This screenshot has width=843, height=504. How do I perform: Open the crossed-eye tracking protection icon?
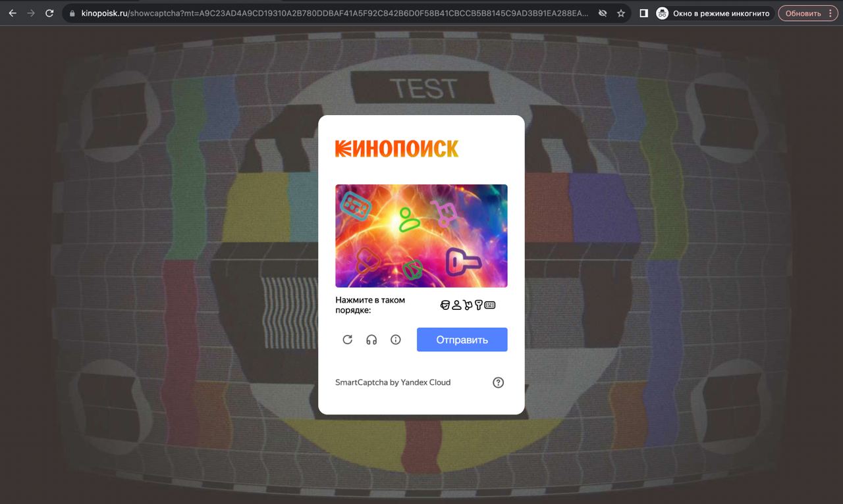[x=603, y=13]
